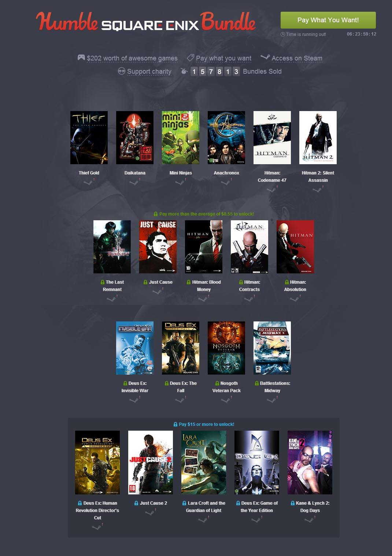Click the Steam icon under Just Cause 2
This screenshot has width=392, height=556.
(x=149, y=512)
